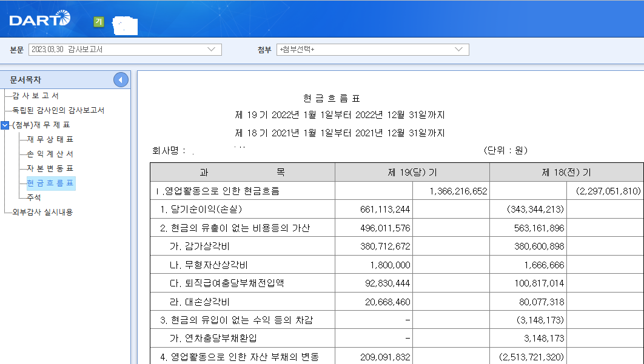The width and height of the screenshot is (644, 364).
Task: Click the sidebar vertical scrollbar
Action: (132, 218)
